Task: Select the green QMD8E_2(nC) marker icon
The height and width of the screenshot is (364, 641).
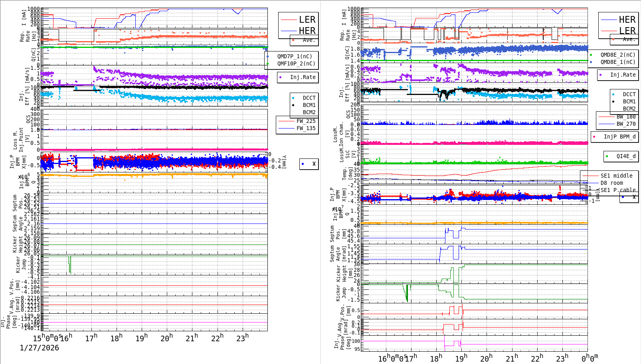Action: click(591, 55)
